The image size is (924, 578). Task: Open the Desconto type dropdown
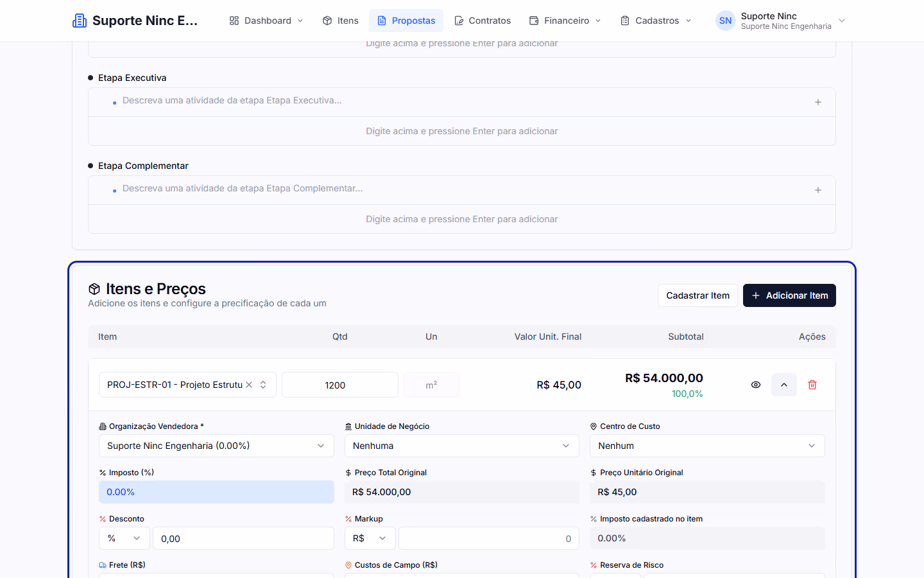coord(124,538)
